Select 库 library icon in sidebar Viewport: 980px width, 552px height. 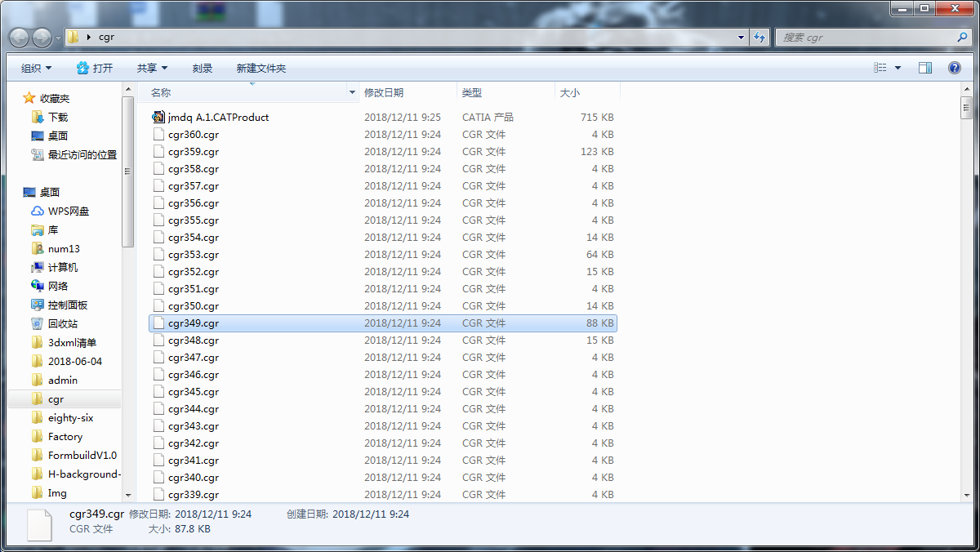click(x=38, y=229)
